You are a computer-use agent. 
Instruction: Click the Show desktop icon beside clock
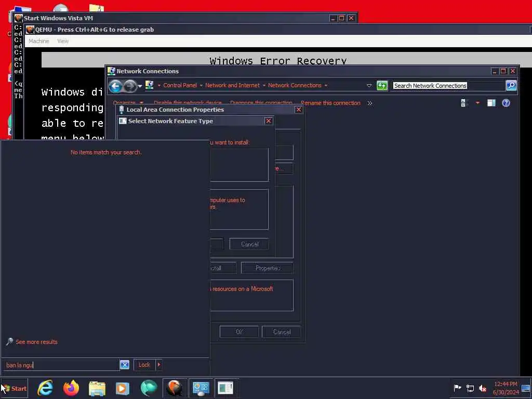click(526, 388)
